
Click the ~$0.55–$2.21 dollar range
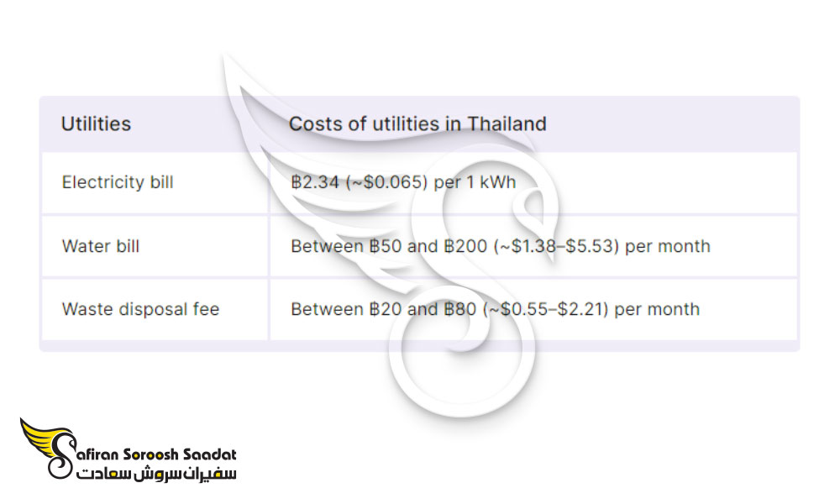tap(545, 309)
